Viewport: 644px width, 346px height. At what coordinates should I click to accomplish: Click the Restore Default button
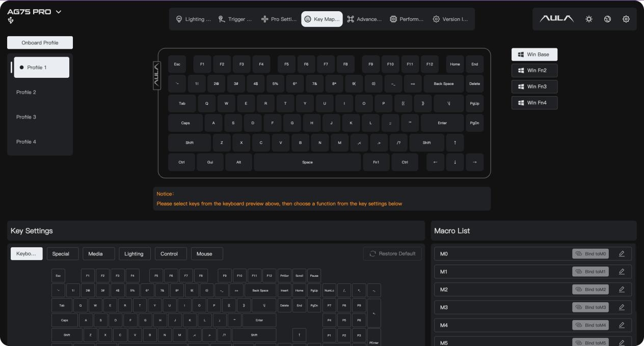point(392,253)
